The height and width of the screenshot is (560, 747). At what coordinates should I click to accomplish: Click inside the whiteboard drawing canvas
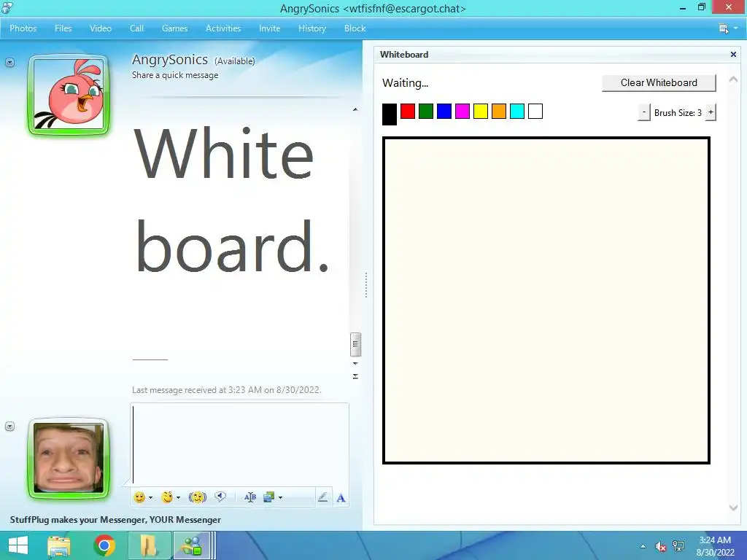tap(546, 300)
